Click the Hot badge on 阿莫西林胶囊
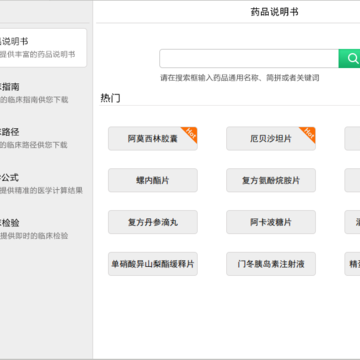This screenshot has height=360, width=360. (191, 133)
